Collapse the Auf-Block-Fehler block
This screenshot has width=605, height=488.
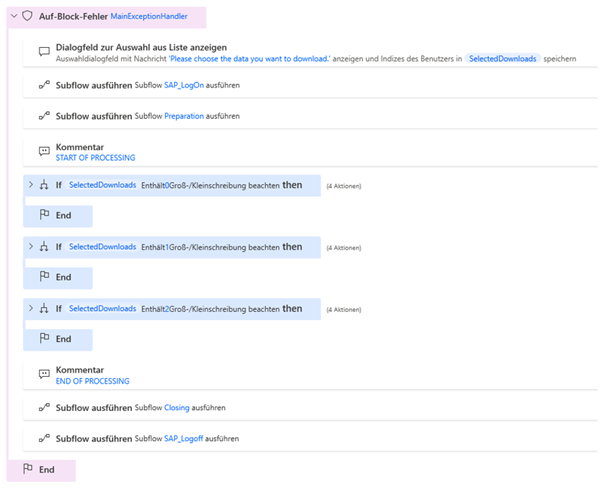click(x=11, y=16)
